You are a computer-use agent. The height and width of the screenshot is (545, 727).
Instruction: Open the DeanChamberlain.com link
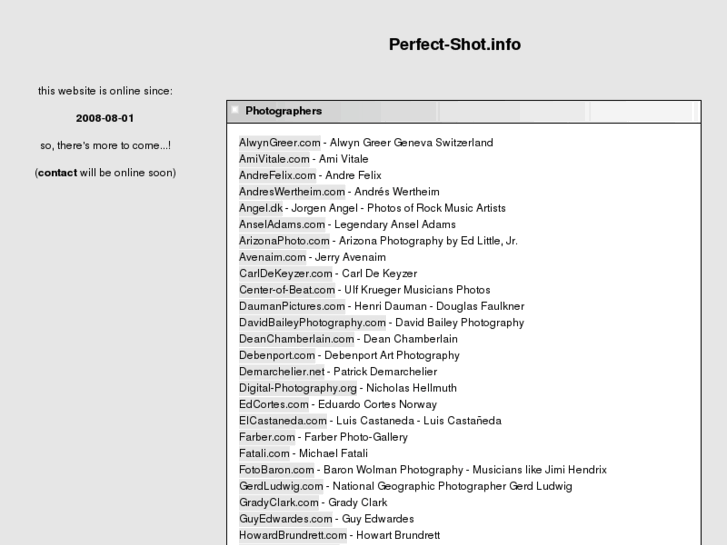tap(297, 339)
